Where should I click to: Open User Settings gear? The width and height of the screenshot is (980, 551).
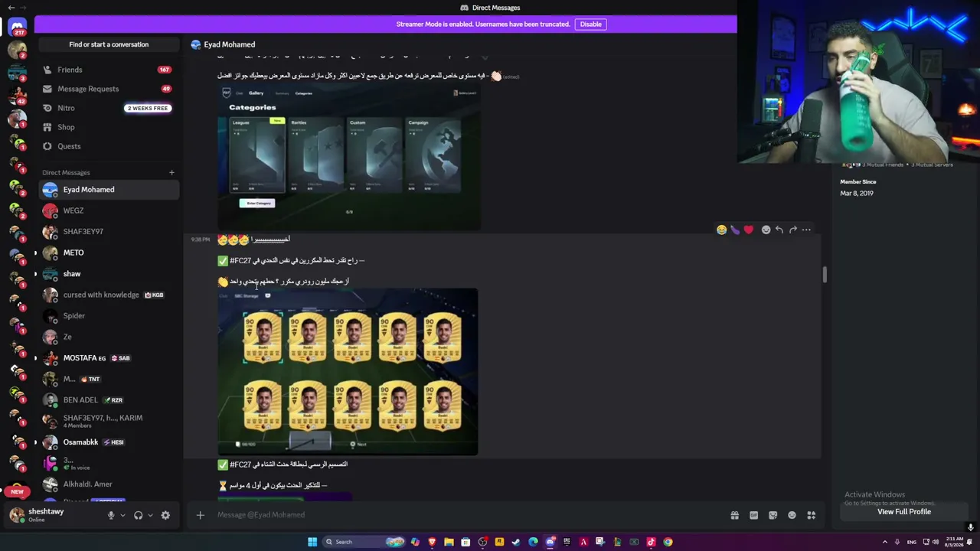[x=165, y=515]
